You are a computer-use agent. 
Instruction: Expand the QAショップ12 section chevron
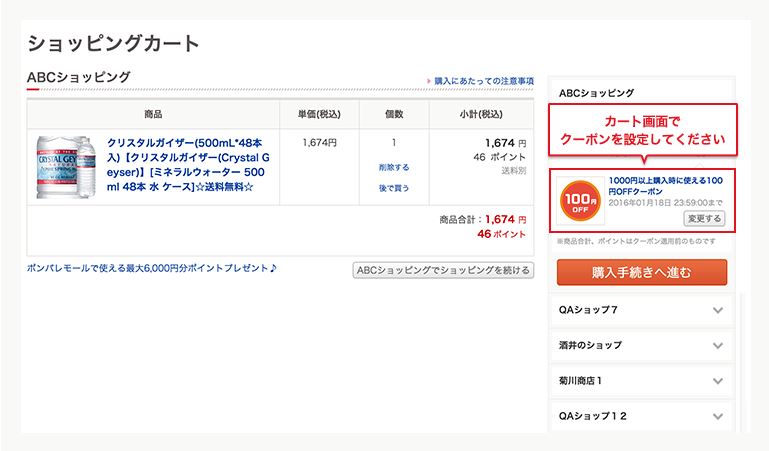click(x=718, y=416)
